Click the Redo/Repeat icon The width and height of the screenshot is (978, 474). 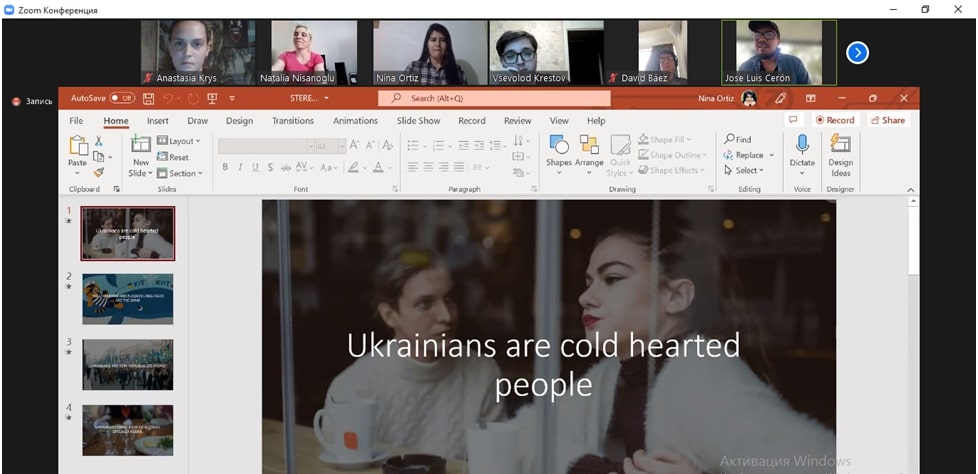pyautogui.click(x=193, y=99)
